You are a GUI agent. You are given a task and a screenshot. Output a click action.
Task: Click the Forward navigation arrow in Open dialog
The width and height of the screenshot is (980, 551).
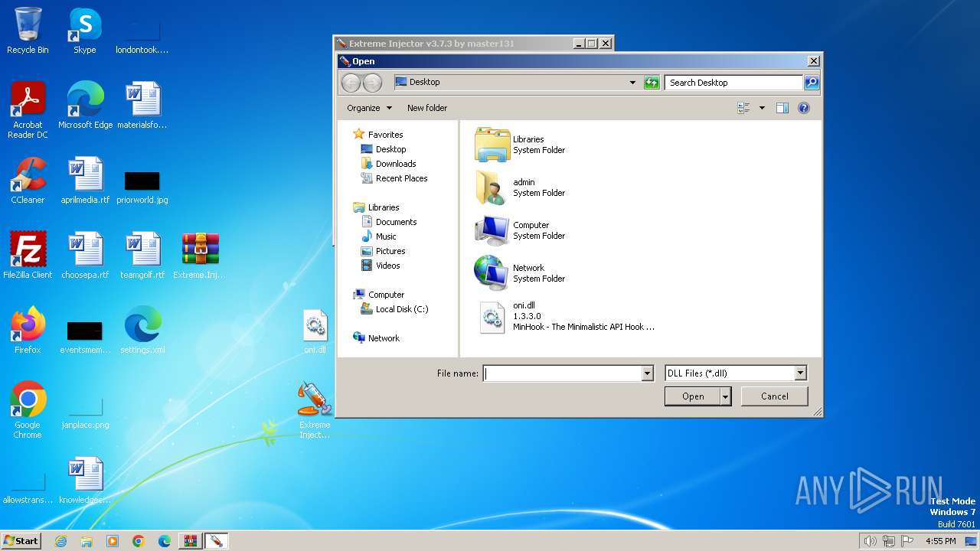click(372, 83)
